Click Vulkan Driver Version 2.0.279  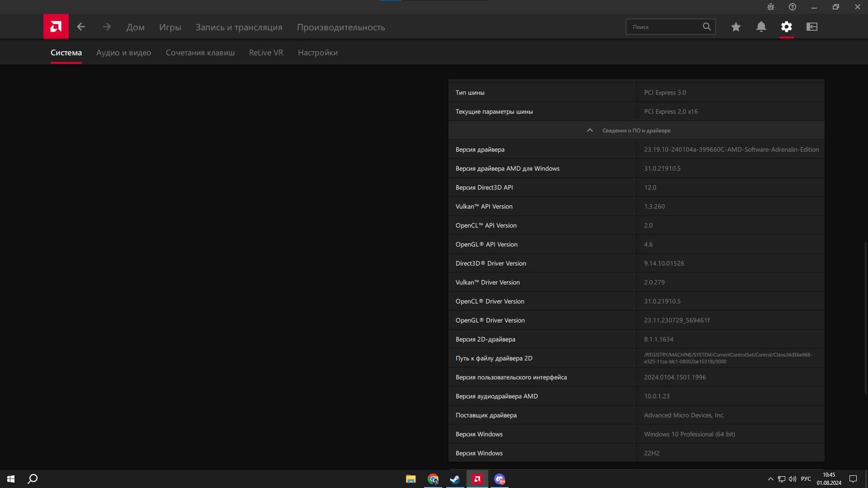(654, 282)
